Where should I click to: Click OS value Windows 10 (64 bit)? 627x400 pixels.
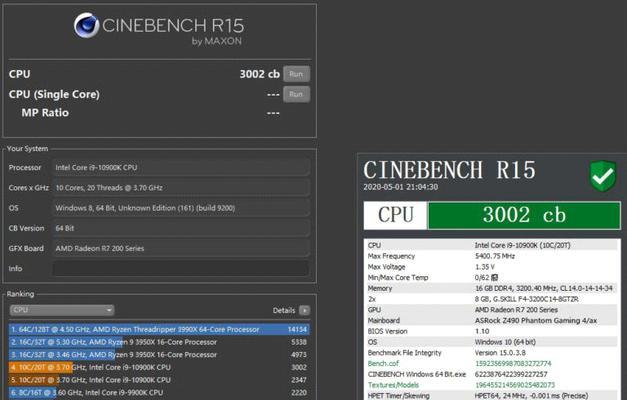(x=505, y=342)
